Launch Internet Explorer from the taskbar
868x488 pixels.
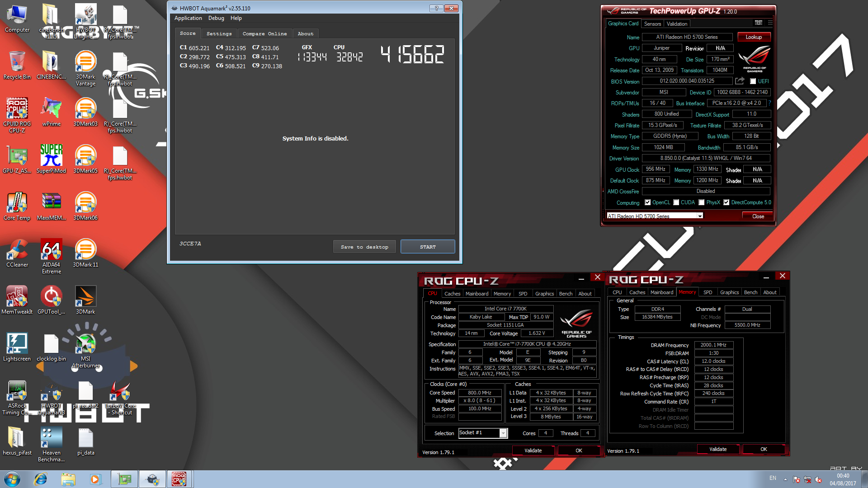(x=41, y=479)
